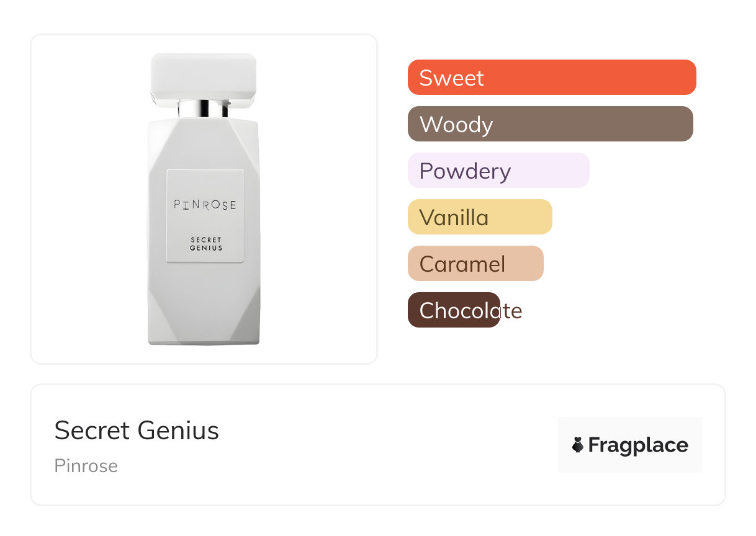This screenshot has width=756, height=536.
Task: Select the Sweet accord bar
Action: (x=552, y=78)
